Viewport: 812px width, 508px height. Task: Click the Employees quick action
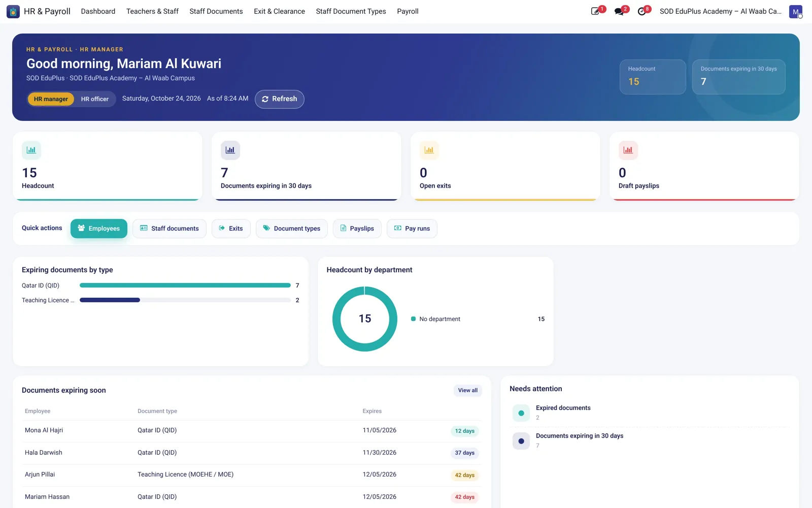99,229
